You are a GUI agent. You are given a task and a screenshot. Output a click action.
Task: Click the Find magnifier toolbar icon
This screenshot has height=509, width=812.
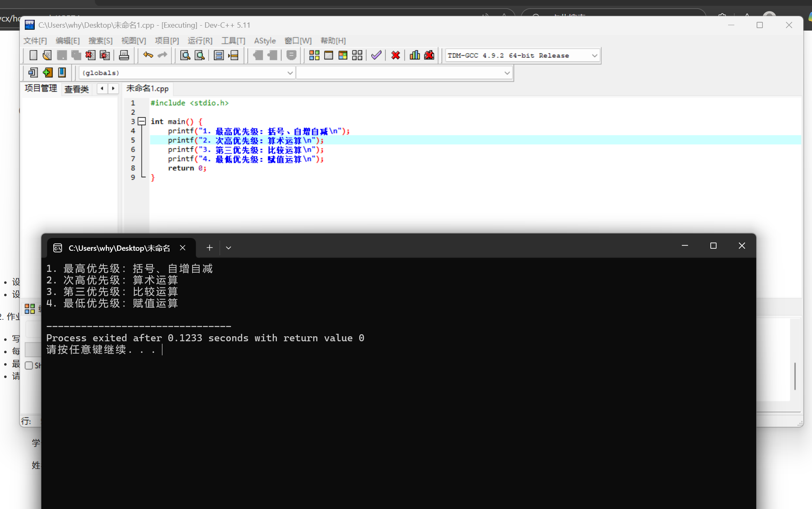pyautogui.click(x=185, y=55)
